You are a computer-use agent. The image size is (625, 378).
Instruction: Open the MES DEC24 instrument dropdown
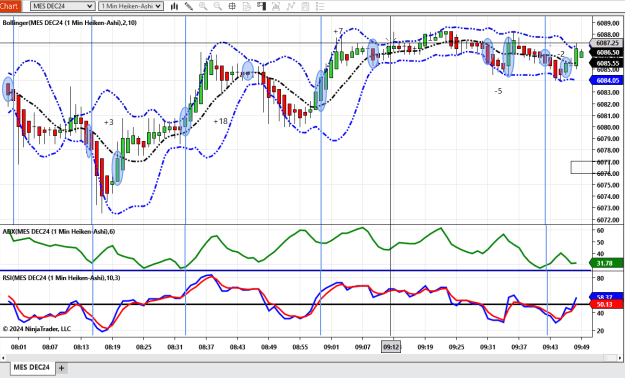[62, 6]
